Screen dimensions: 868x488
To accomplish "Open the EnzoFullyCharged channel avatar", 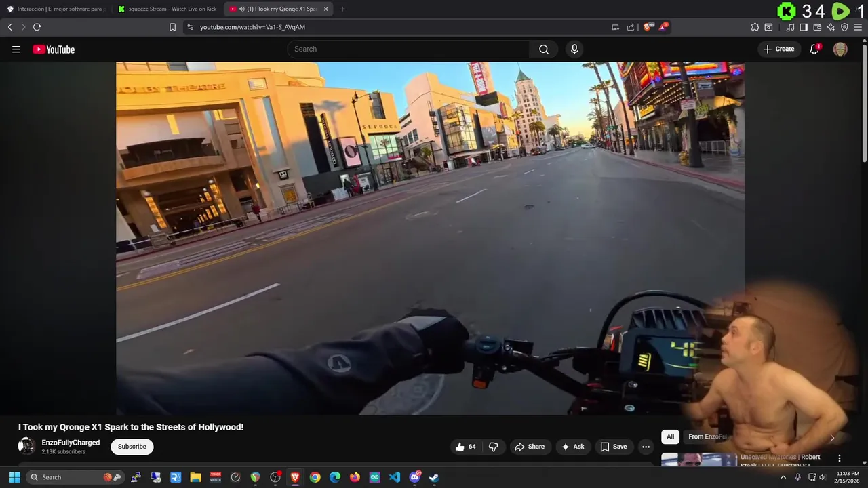I will coord(26,446).
